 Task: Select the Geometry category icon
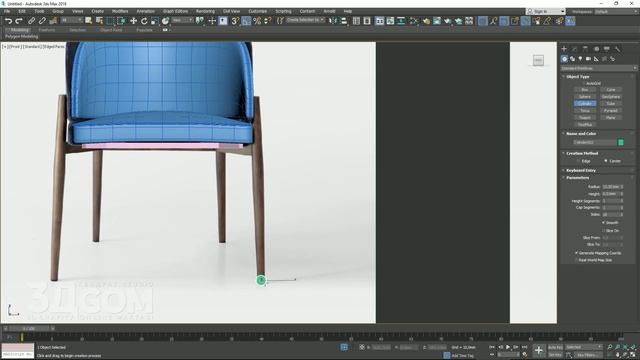point(564,59)
